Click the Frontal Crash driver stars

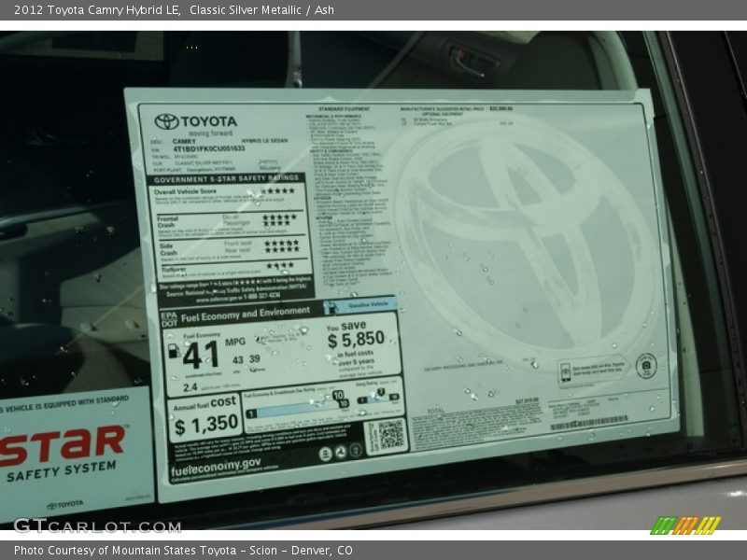point(279,218)
